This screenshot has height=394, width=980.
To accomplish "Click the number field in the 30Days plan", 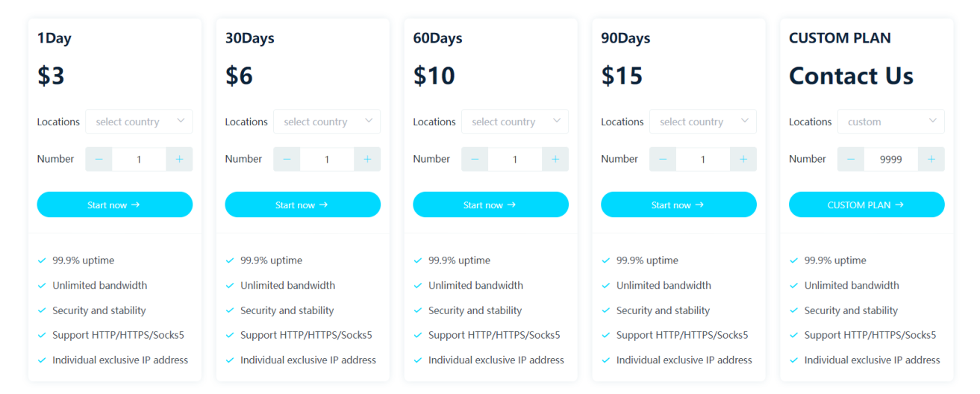I will (x=327, y=159).
